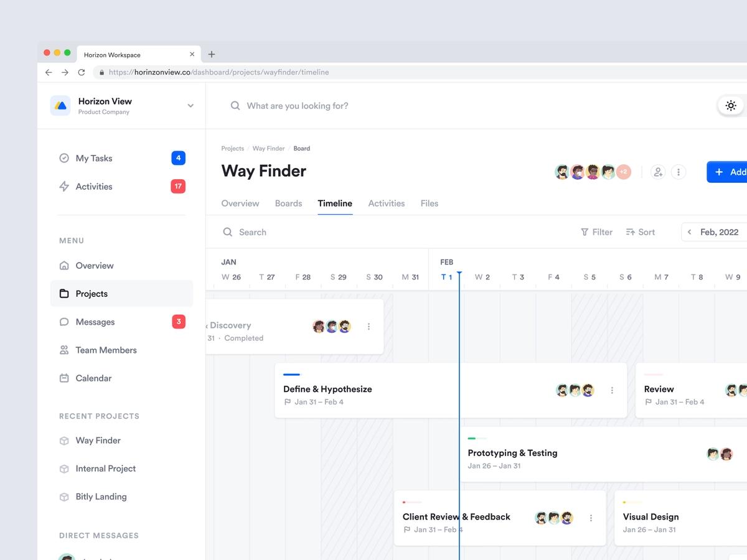This screenshot has height=560, width=747.
Task: Select the Timeline tab
Action: click(335, 203)
